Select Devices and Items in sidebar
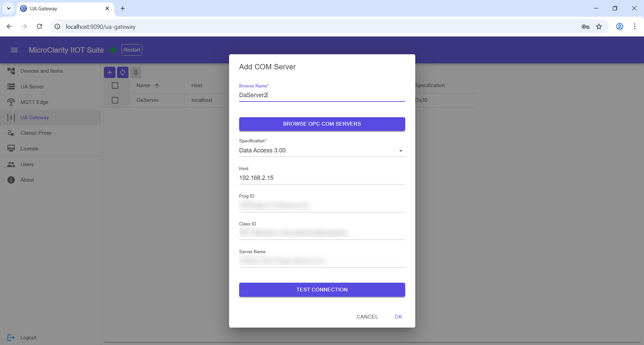644x345 pixels. pos(41,71)
